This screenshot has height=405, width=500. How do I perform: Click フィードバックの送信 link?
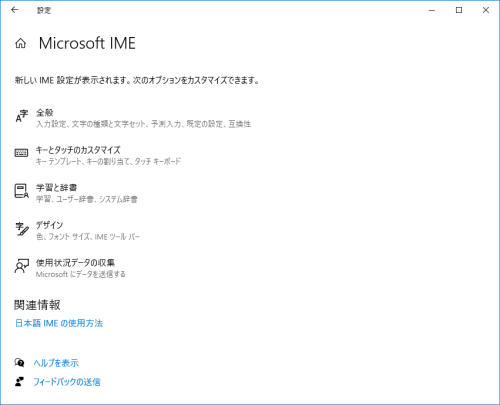tap(67, 382)
